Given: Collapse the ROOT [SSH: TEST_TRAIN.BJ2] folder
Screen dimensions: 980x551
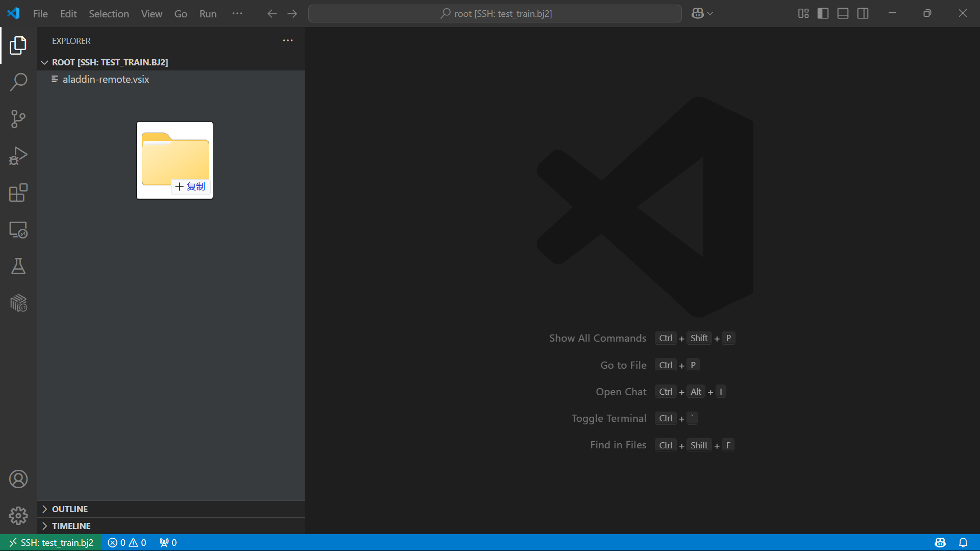Looking at the screenshot, I should [44, 62].
